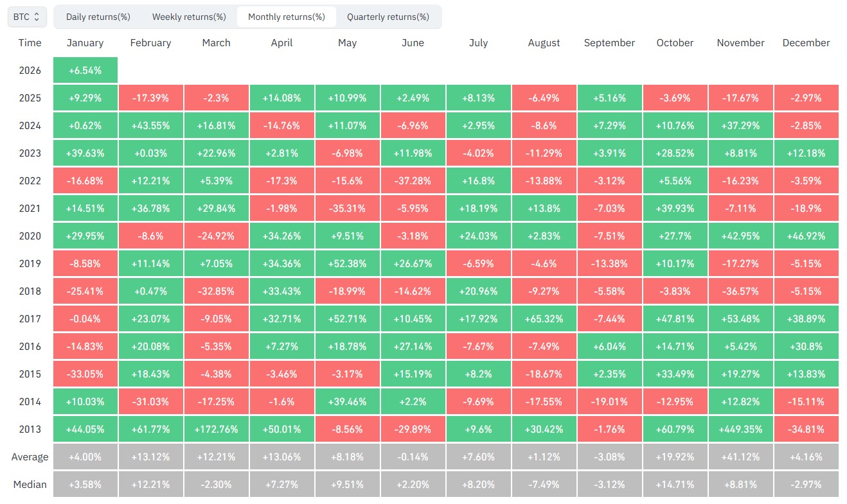Click the December 2020 +46.92% cell
This screenshot has height=504, width=847.
click(806, 236)
